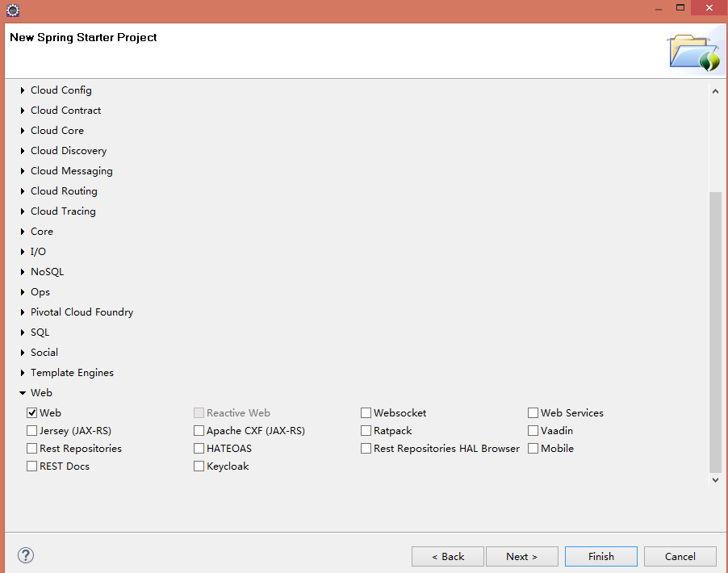Collapse the Web category
Viewport: 728px width, 573px height.
coord(23,393)
